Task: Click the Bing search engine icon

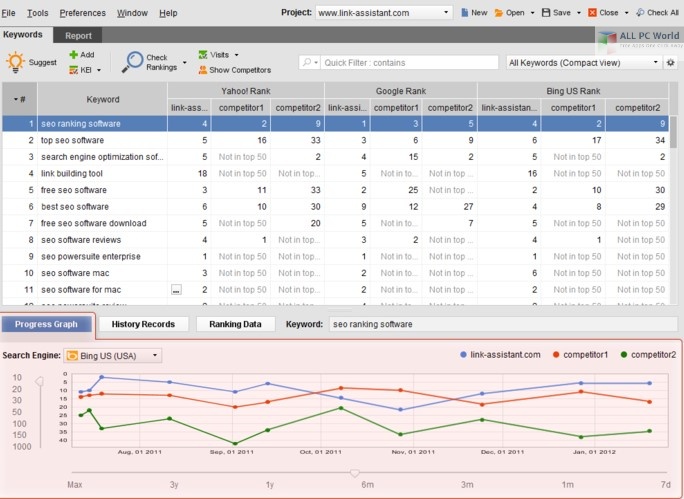Action: pyautogui.click(x=72, y=355)
